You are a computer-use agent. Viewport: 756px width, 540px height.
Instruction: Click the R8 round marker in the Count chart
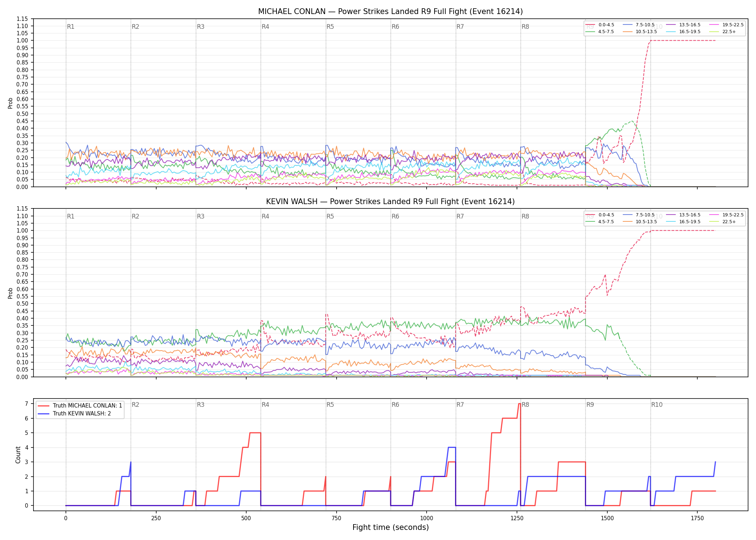(x=525, y=405)
